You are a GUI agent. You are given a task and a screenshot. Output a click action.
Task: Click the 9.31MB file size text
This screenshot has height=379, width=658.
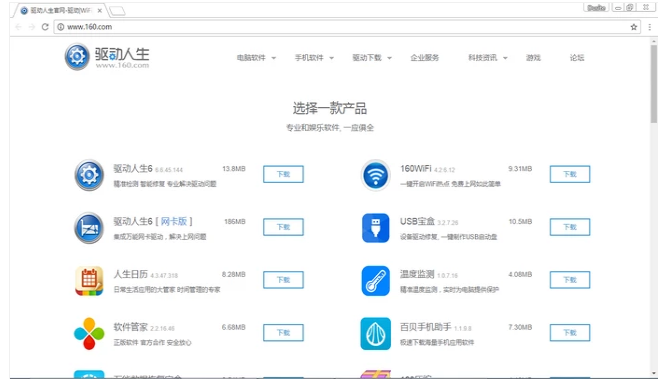point(520,169)
